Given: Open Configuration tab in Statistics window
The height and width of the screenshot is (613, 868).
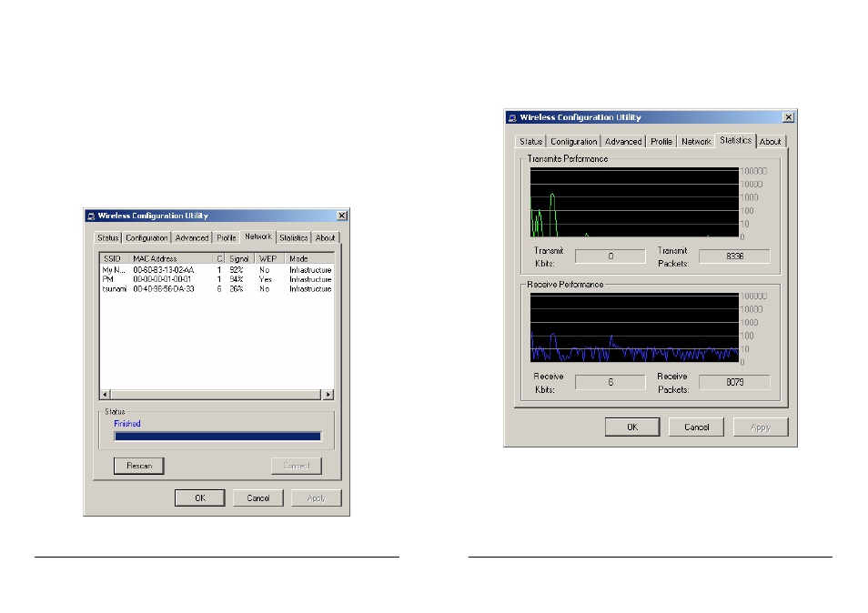Looking at the screenshot, I should click(x=573, y=142).
